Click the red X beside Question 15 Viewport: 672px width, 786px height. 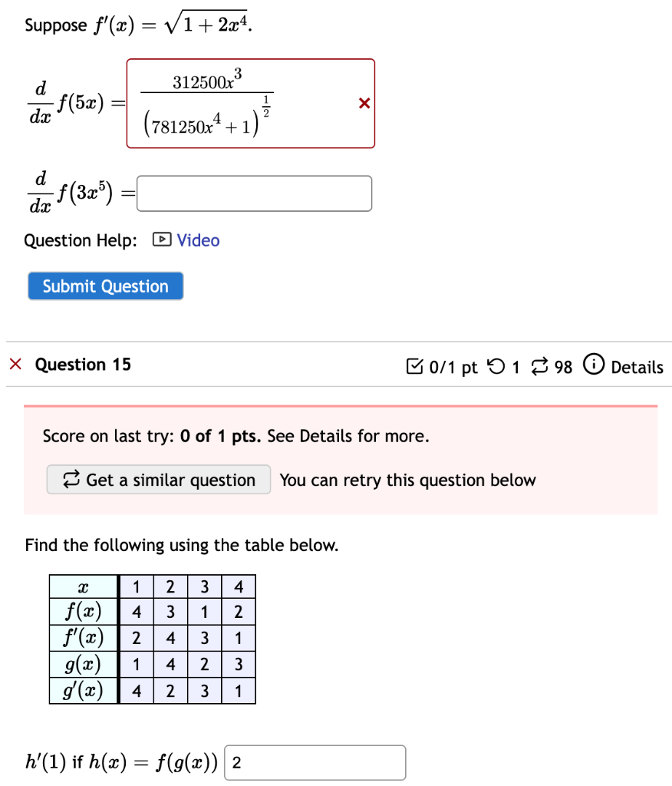point(17,365)
